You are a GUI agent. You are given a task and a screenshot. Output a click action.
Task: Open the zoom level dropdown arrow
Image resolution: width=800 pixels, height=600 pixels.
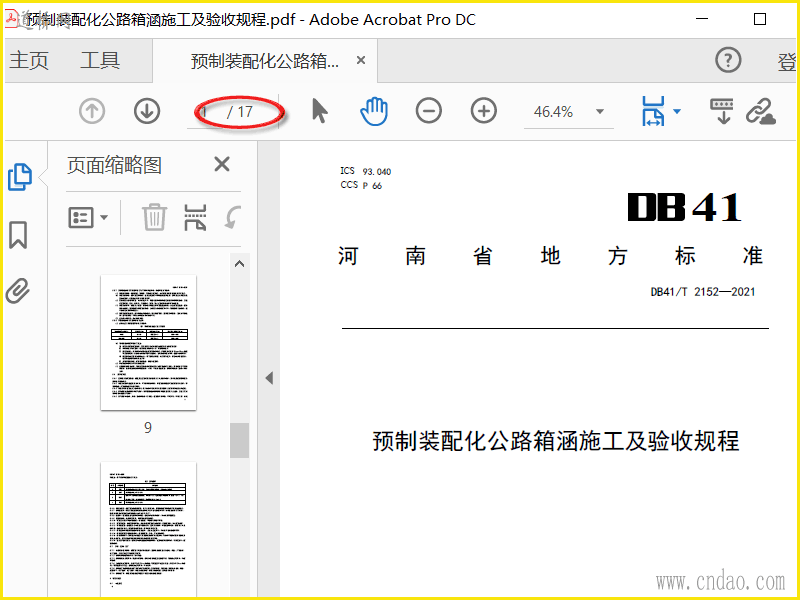tap(600, 112)
